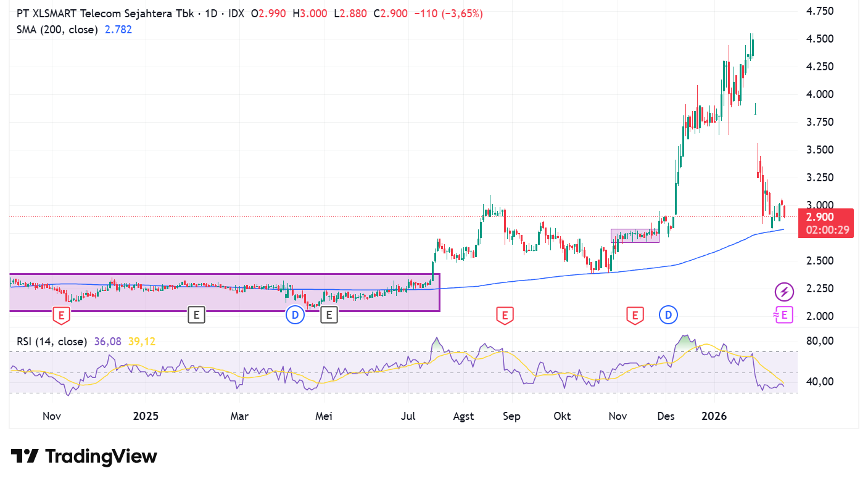
Task: Click the red earnings marker above the first Nov label
Action: coord(60,316)
